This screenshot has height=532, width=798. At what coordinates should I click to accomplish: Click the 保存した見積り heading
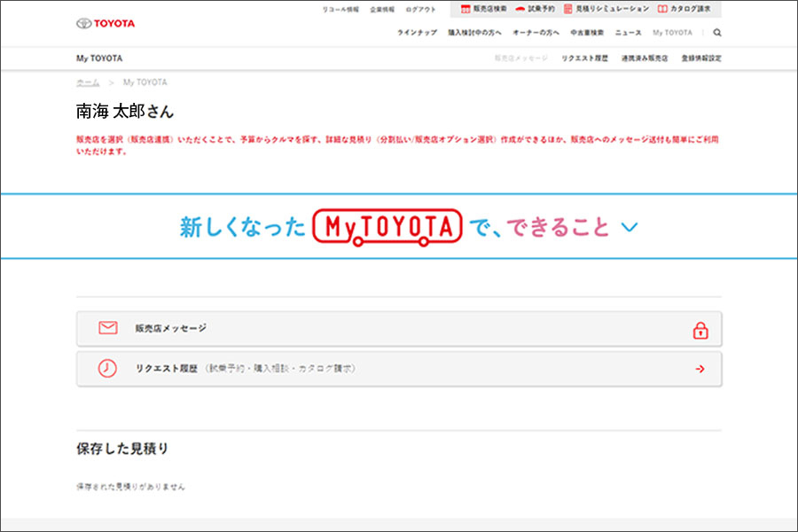coord(122,449)
